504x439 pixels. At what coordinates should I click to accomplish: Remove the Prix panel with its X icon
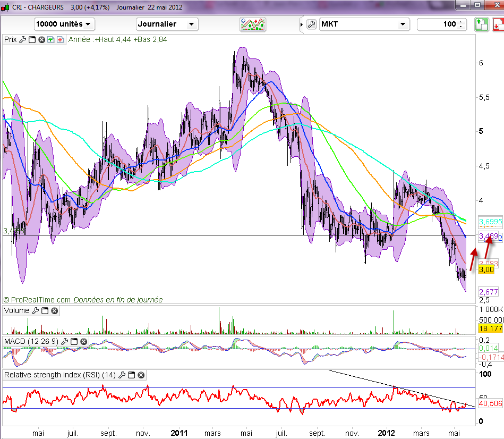(41, 39)
